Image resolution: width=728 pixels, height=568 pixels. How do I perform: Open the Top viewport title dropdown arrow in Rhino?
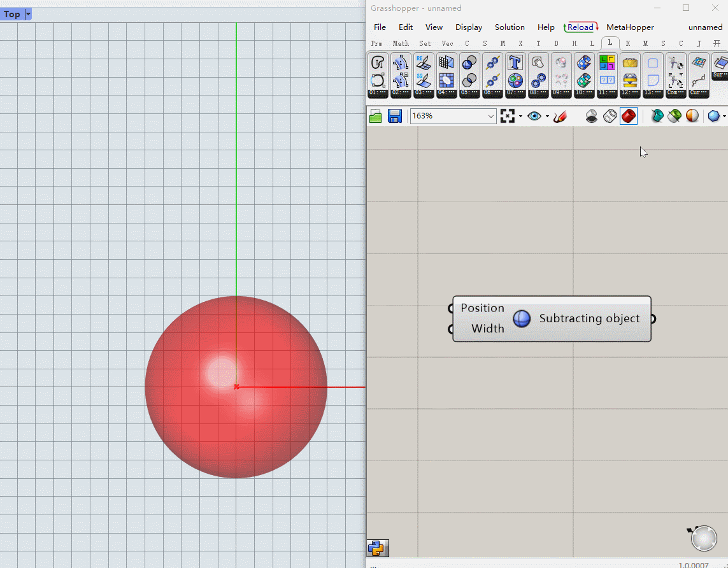[28, 15]
